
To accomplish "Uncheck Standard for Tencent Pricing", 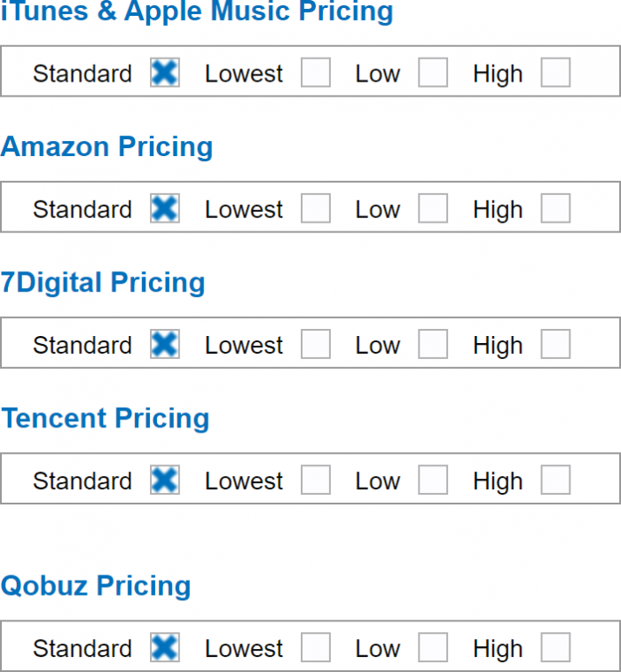I will pos(164,480).
